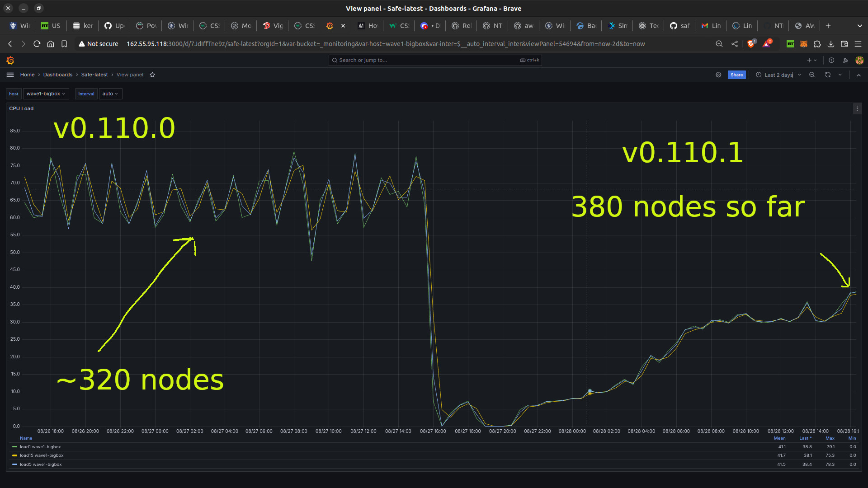Screen dimensions: 868x488
Task: Expand the Interval auto dropdown
Action: click(x=110, y=94)
